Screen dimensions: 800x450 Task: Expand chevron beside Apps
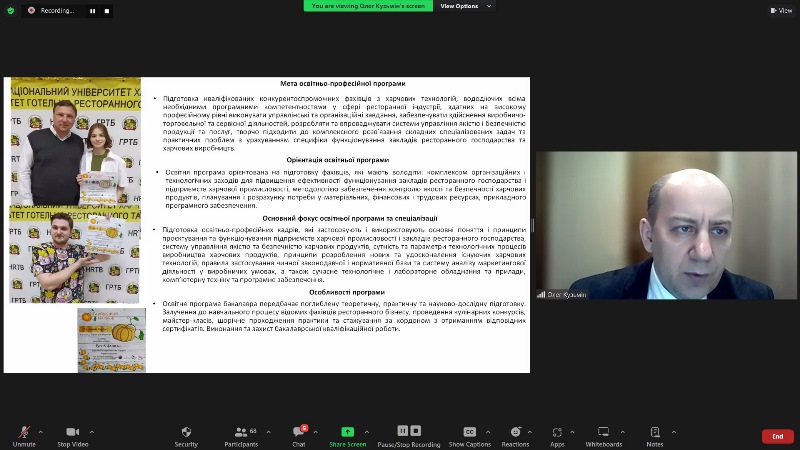(572, 432)
